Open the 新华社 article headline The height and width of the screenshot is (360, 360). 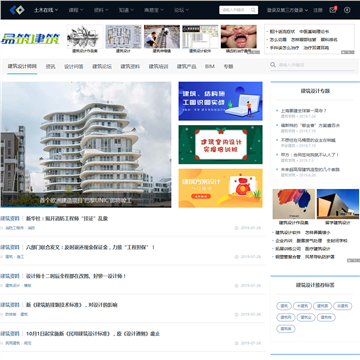click(x=67, y=219)
